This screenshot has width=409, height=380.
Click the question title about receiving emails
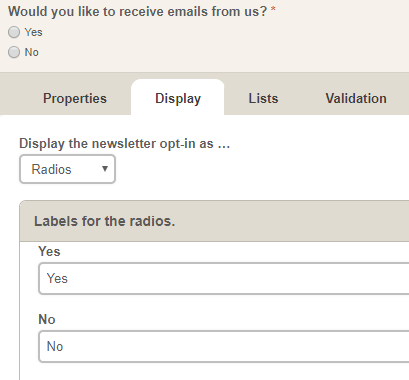(x=137, y=11)
